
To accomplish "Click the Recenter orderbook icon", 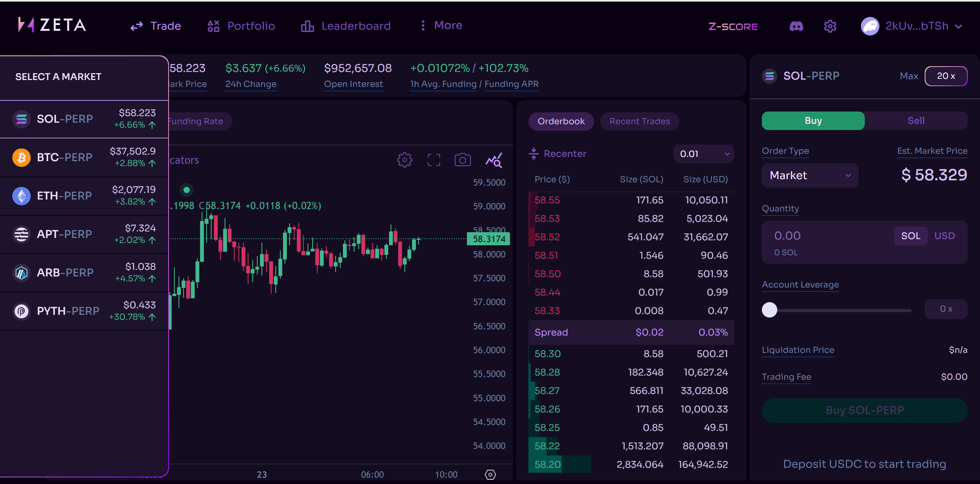I will point(534,154).
